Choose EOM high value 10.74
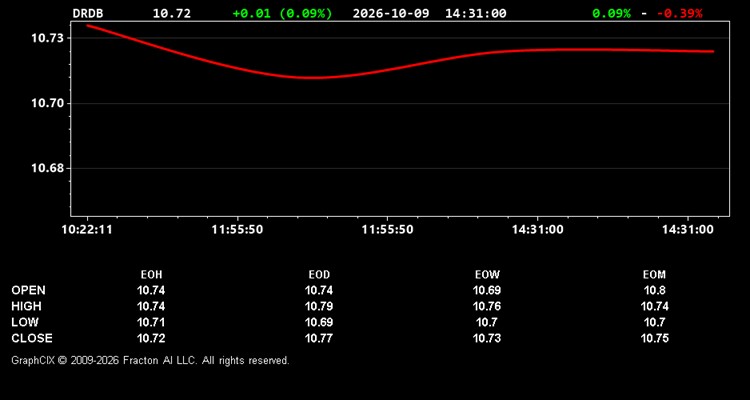 click(654, 306)
